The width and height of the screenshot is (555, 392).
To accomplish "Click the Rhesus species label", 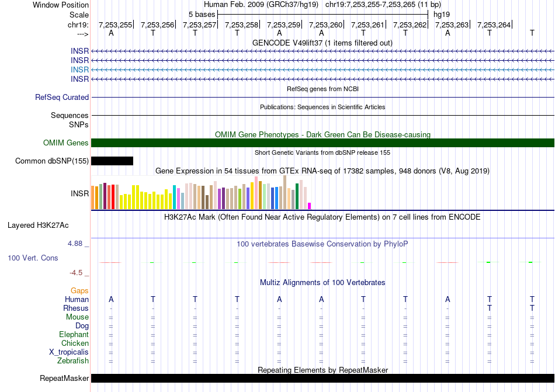I will point(76,308).
